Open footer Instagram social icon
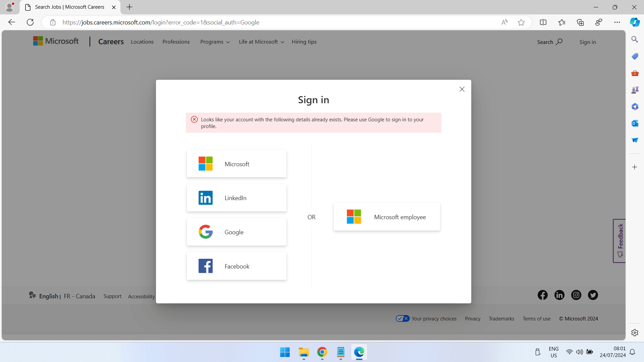The width and height of the screenshot is (644, 362). pyautogui.click(x=576, y=295)
